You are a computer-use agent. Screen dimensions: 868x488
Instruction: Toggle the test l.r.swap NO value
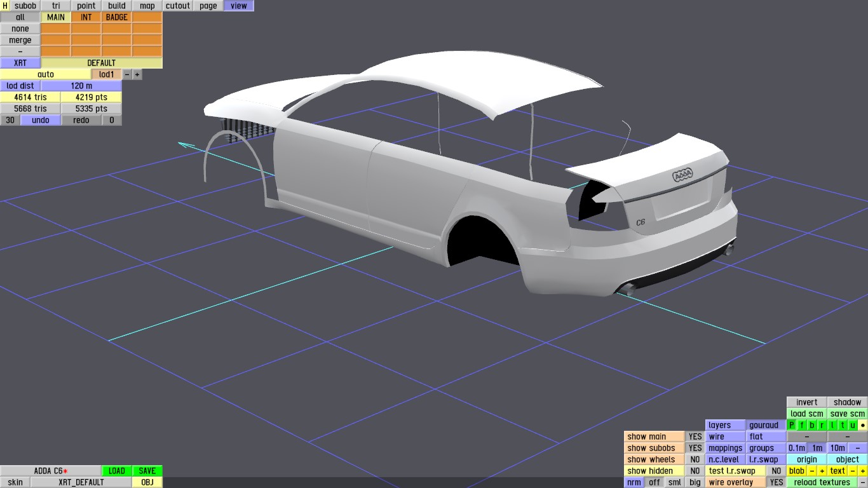tap(776, 471)
